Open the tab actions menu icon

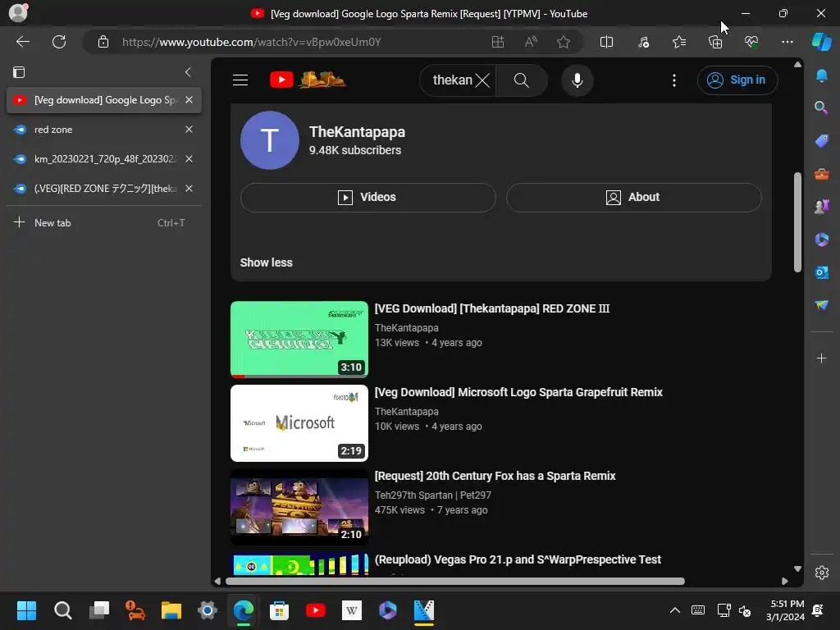pos(19,72)
